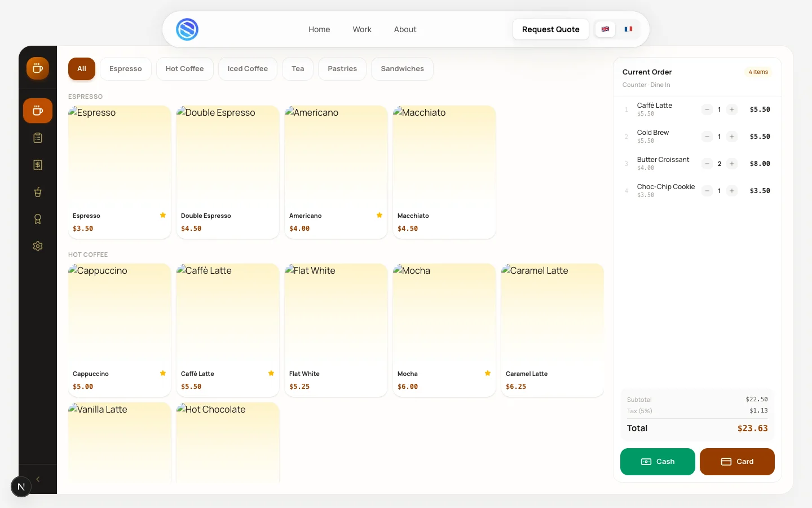Click the "Choc-Chip Cookie" name in the order
The width and height of the screenshot is (812, 508).
pyautogui.click(x=666, y=187)
